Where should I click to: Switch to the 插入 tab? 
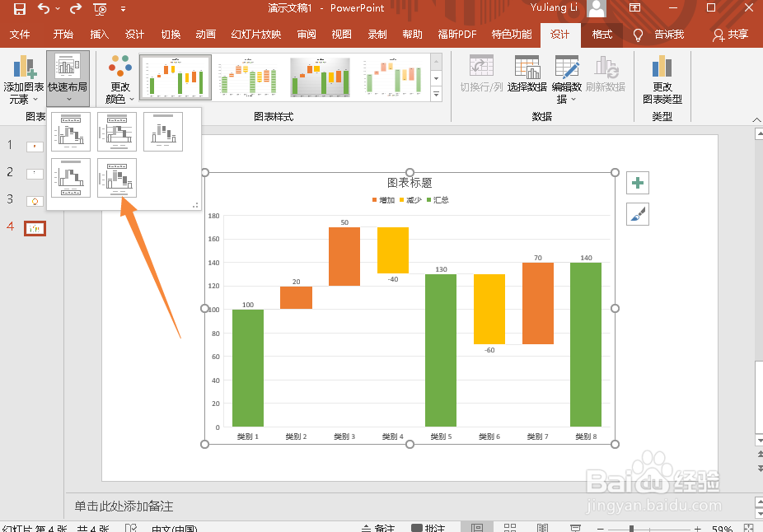[99, 34]
